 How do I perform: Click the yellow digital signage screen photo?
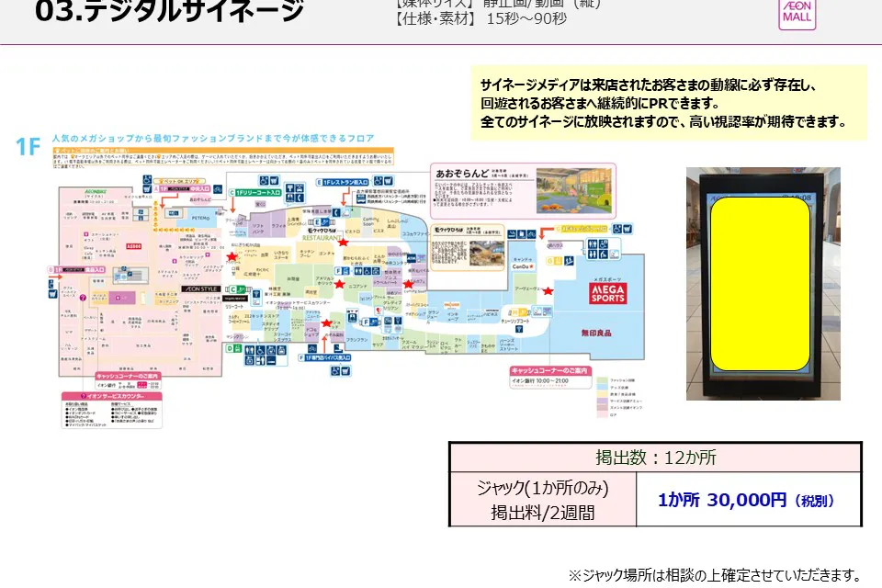(765, 285)
